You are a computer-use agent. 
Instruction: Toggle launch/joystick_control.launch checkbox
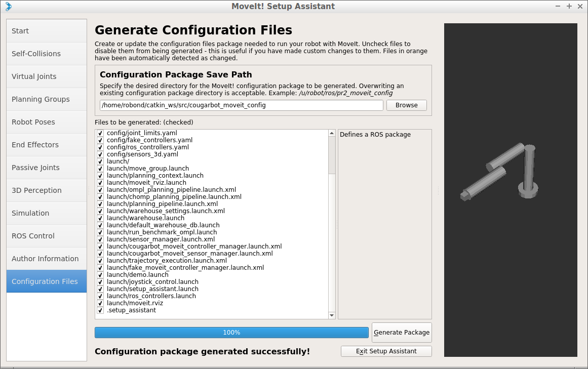pyautogui.click(x=100, y=282)
